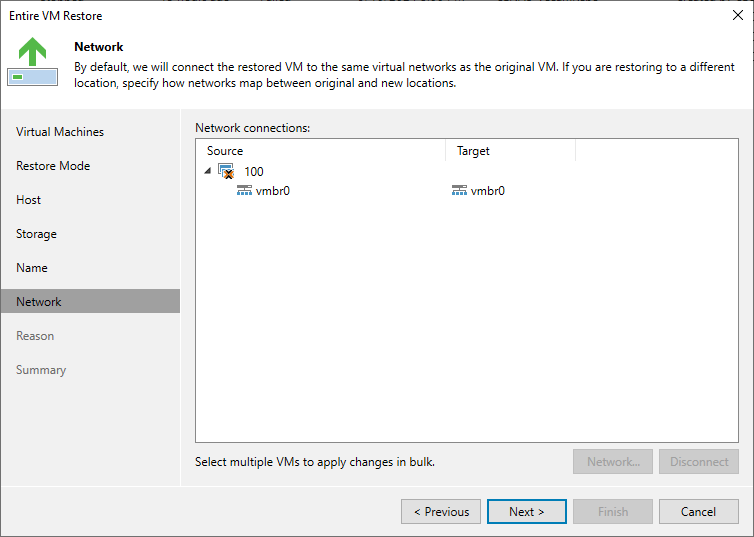Go back with the < Previous button
This screenshot has height=537, width=754.
coord(441,512)
